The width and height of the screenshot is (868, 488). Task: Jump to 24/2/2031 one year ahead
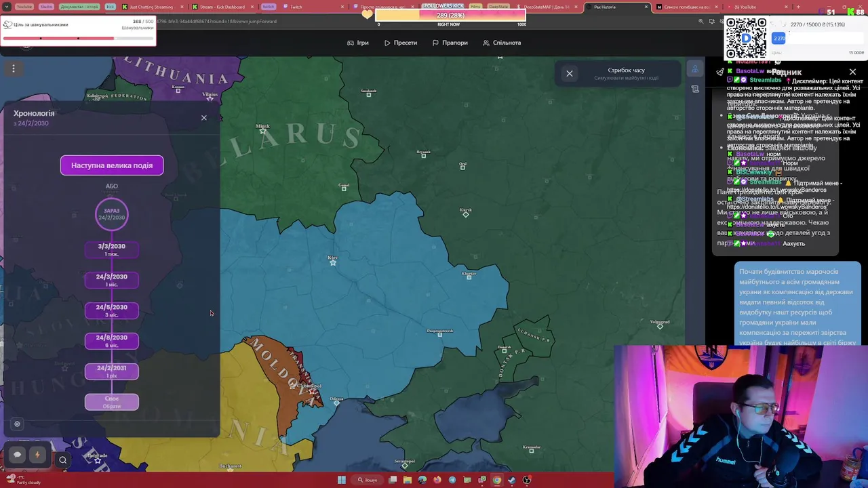point(112,371)
